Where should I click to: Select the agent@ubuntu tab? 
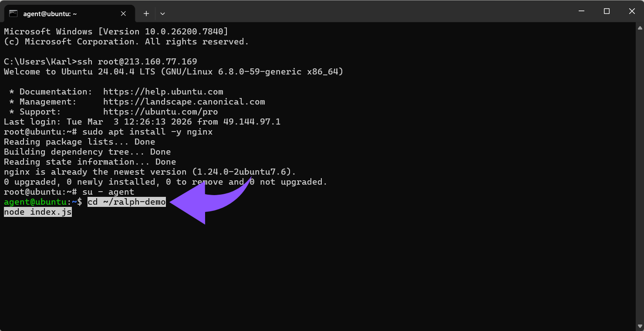pyautogui.click(x=65, y=13)
